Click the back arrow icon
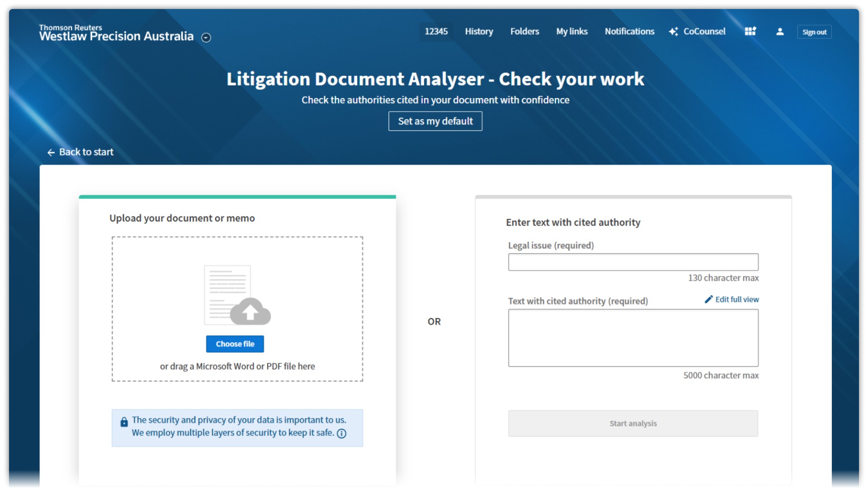The height and width of the screenshot is (488, 868). click(51, 152)
